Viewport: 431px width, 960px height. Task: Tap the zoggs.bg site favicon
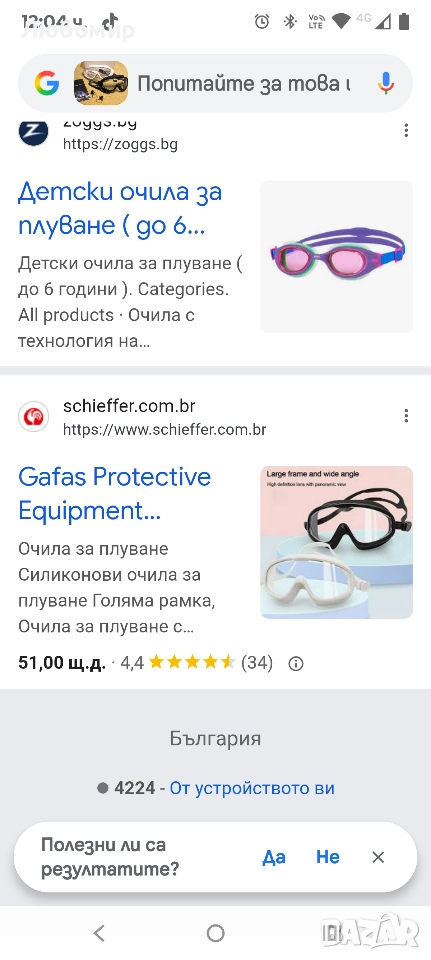(x=33, y=131)
